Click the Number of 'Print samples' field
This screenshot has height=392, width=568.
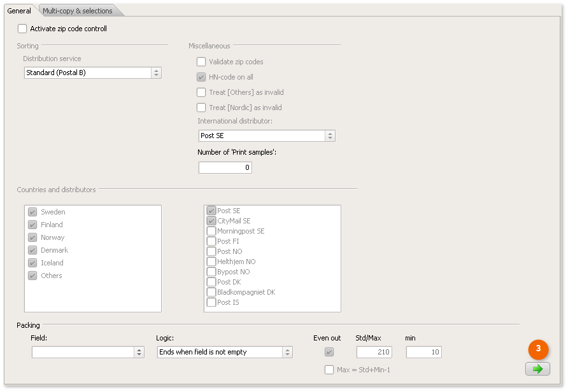click(225, 168)
